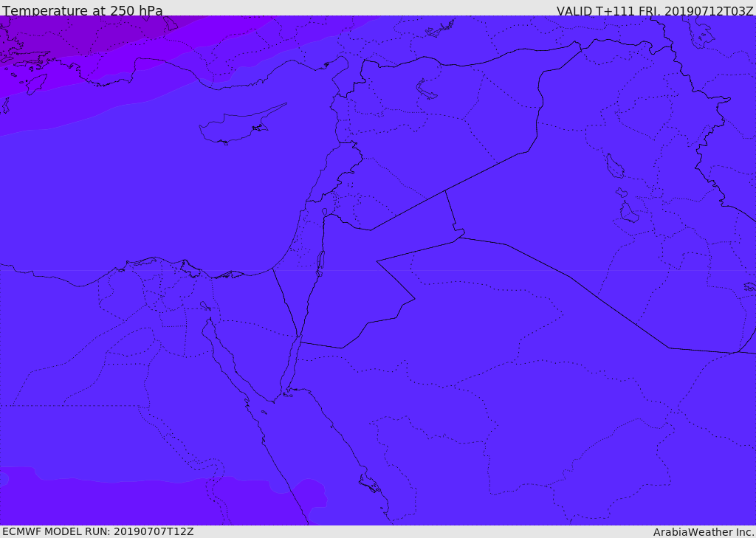The image size is (756, 538).
Task: Click the 'Temperature at 250 hPa' title text
Action: 83,10
